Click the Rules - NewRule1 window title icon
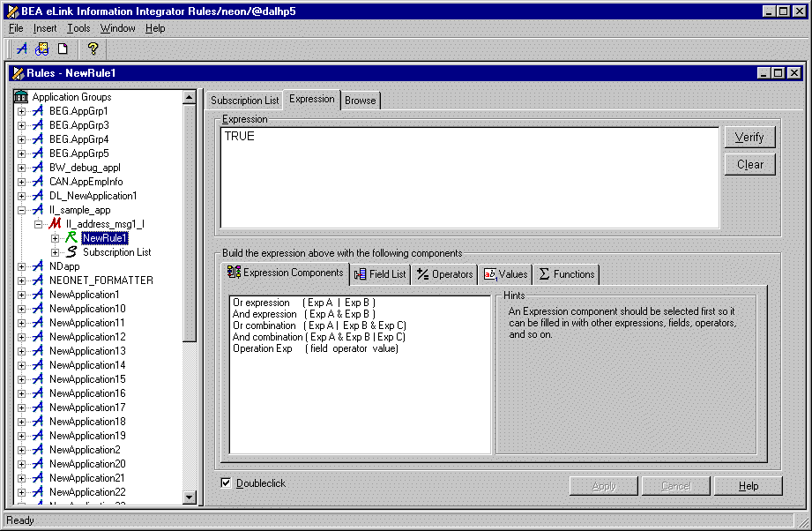This screenshot has height=531, width=812. pos(19,73)
